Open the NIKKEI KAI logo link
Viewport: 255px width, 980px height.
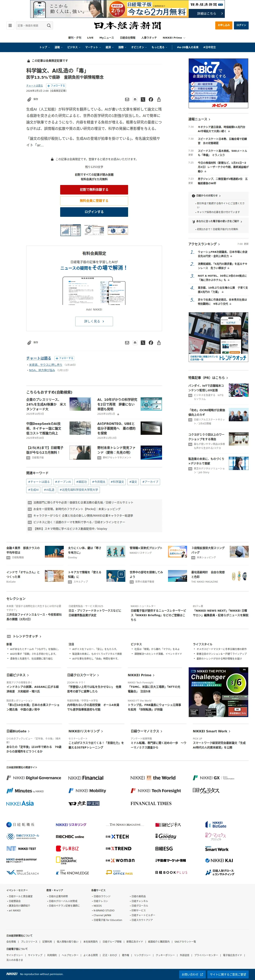click(219, 860)
